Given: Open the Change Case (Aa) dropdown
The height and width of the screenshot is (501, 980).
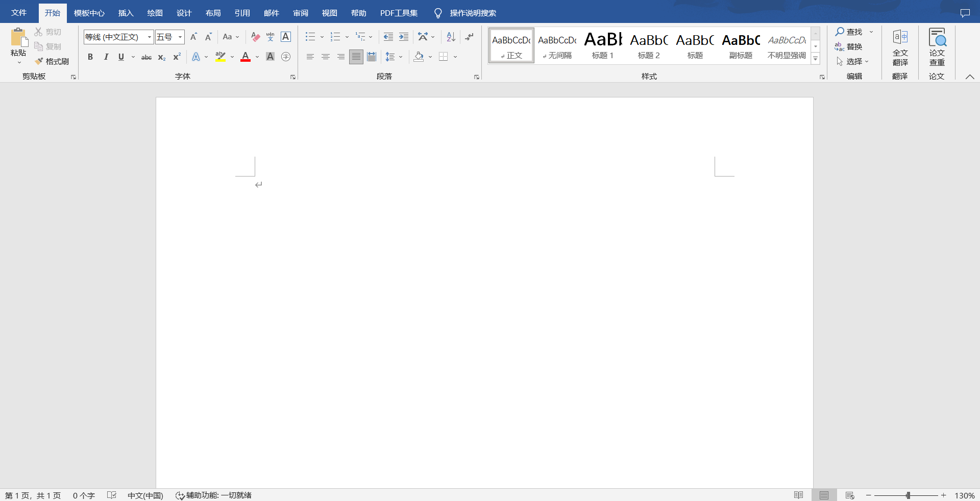Looking at the screenshot, I should pyautogui.click(x=231, y=37).
